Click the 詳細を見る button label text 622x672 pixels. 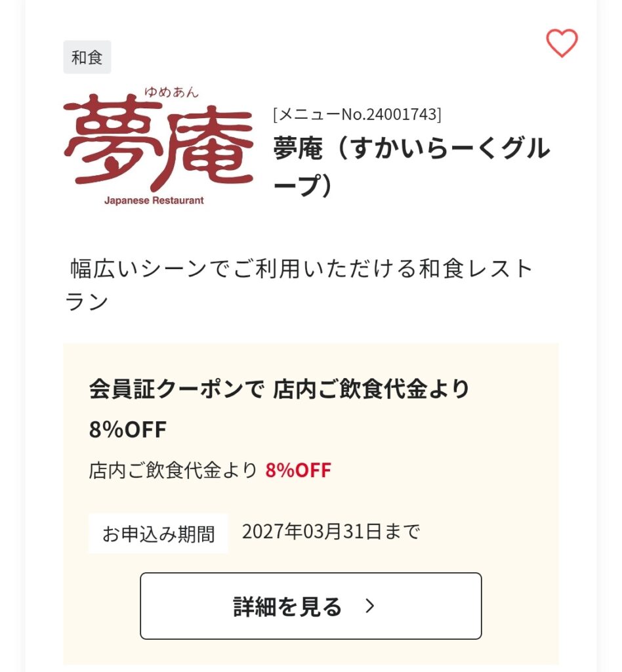(x=287, y=606)
